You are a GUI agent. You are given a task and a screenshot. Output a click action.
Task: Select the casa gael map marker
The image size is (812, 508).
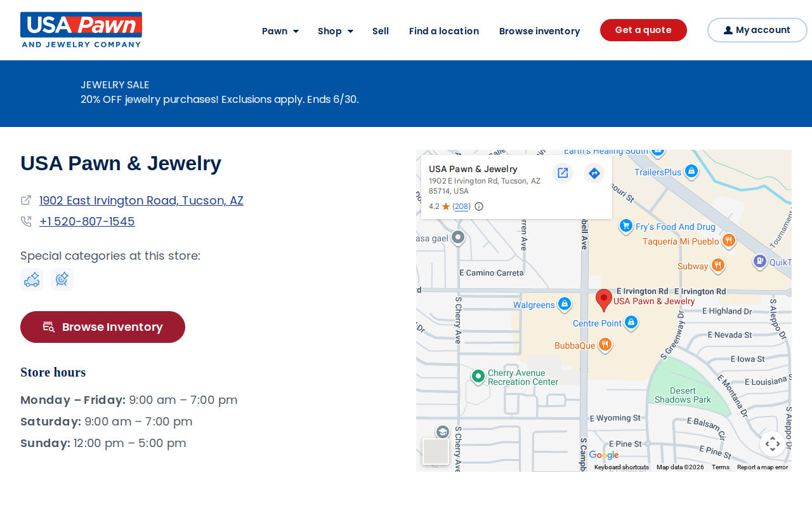[458, 238]
